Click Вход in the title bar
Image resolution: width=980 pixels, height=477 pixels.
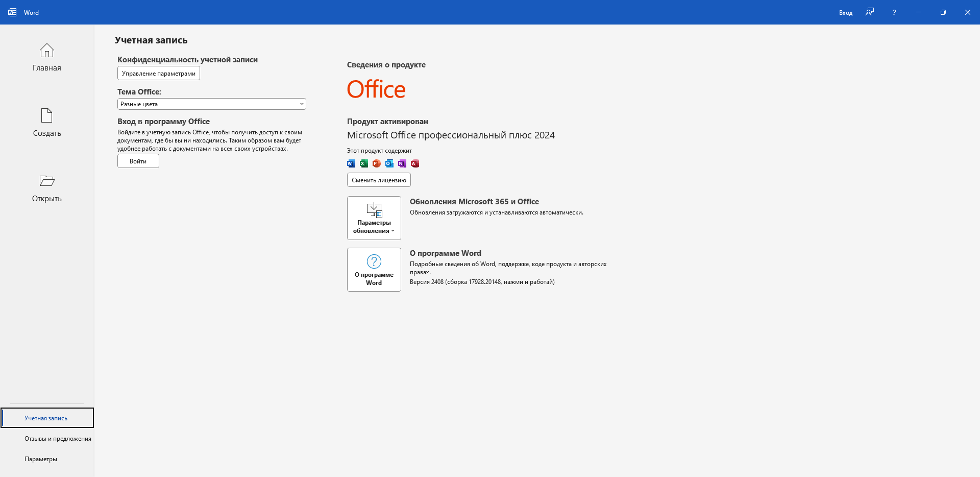(x=846, y=12)
